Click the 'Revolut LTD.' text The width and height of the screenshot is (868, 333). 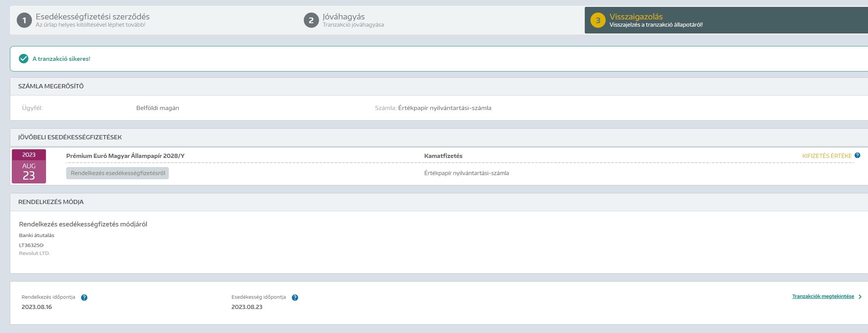click(x=35, y=253)
